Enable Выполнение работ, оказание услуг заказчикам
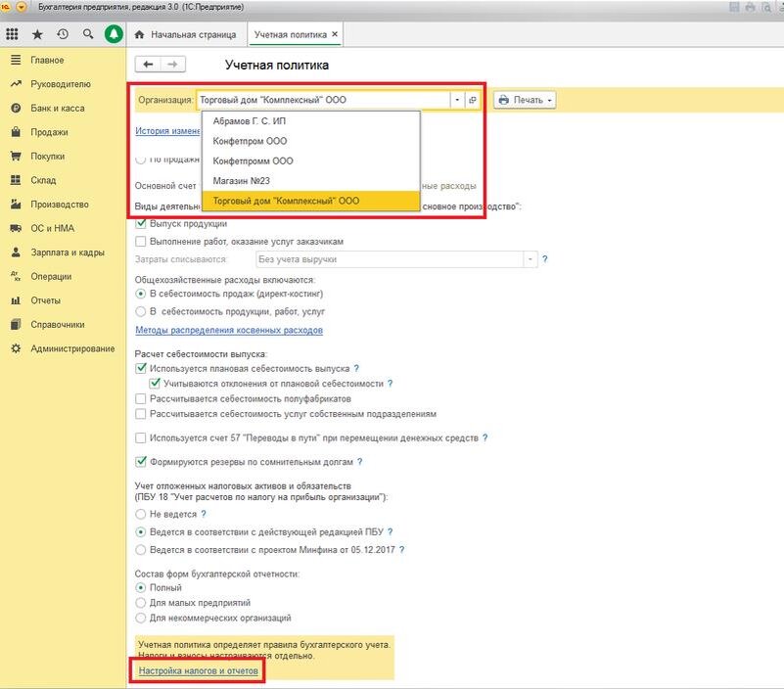 (x=141, y=242)
